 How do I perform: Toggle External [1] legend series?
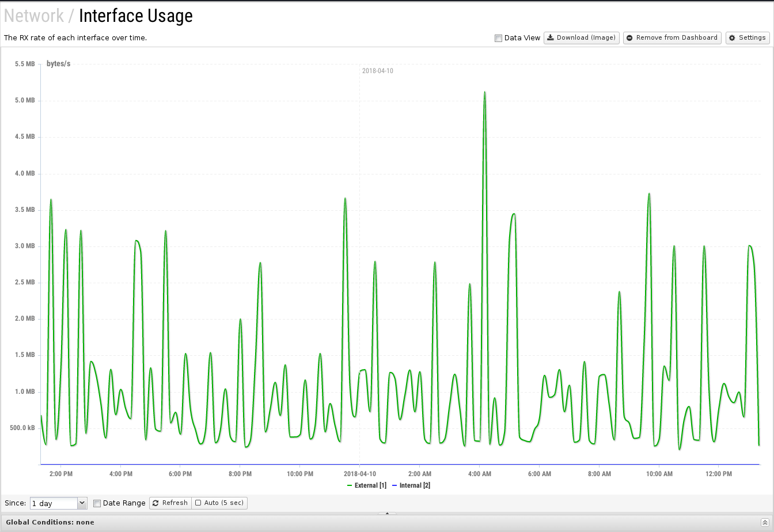(x=367, y=486)
